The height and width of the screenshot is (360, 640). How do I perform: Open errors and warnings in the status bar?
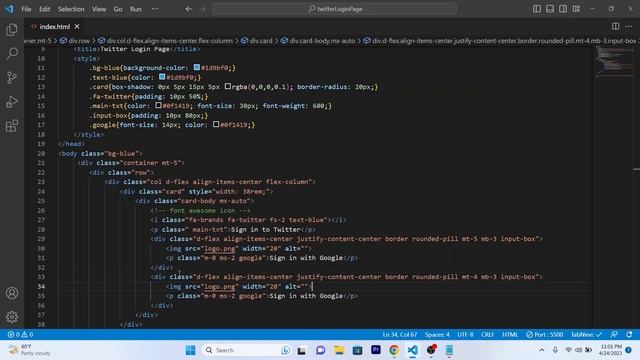(x=20, y=335)
